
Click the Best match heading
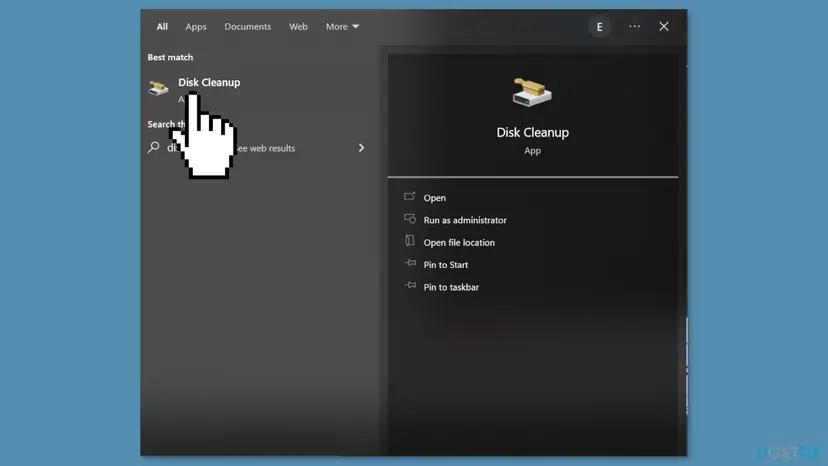pyautogui.click(x=170, y=57)
